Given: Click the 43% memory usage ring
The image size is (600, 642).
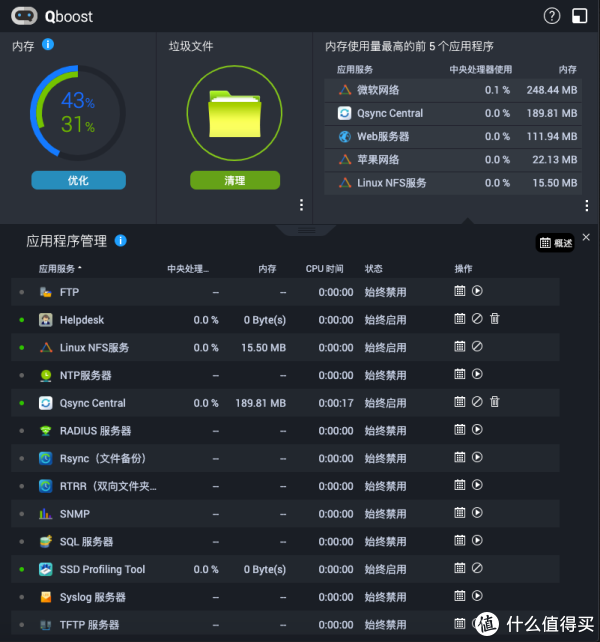Looking at the screenshot, I should (78, 113).
